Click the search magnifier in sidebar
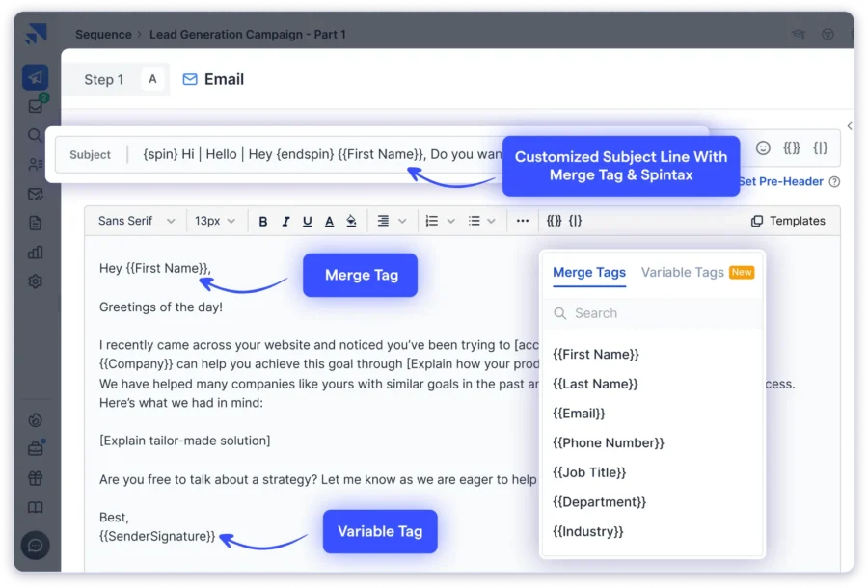The height and width of the screenshot is (588, 868). click(x=35, y=135)
